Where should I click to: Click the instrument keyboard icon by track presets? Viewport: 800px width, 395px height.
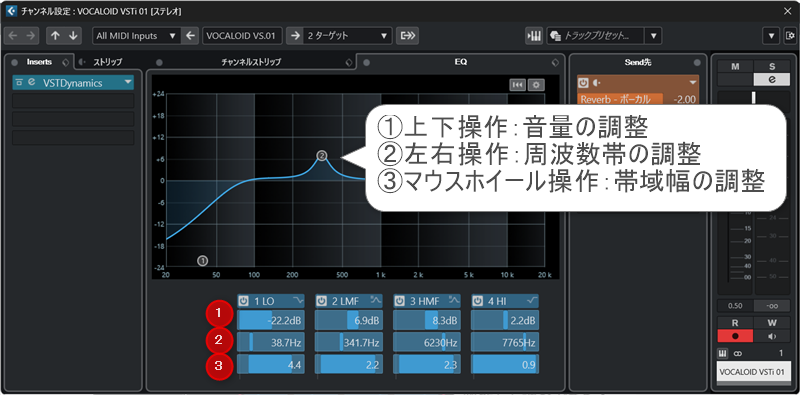tap(534, 36)
